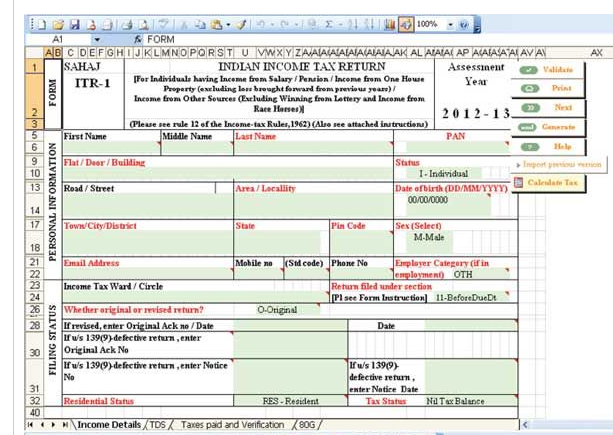Save the workbook with the floppy disk icon
This screenshot has height=435, width=613.
[x=74, y=24]
